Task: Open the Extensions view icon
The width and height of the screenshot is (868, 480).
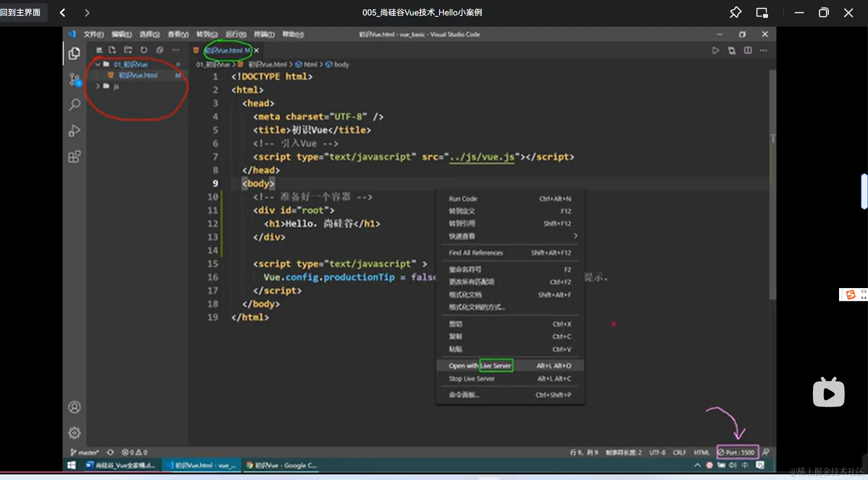Action: pyautogui.click(x=74, y=157)
